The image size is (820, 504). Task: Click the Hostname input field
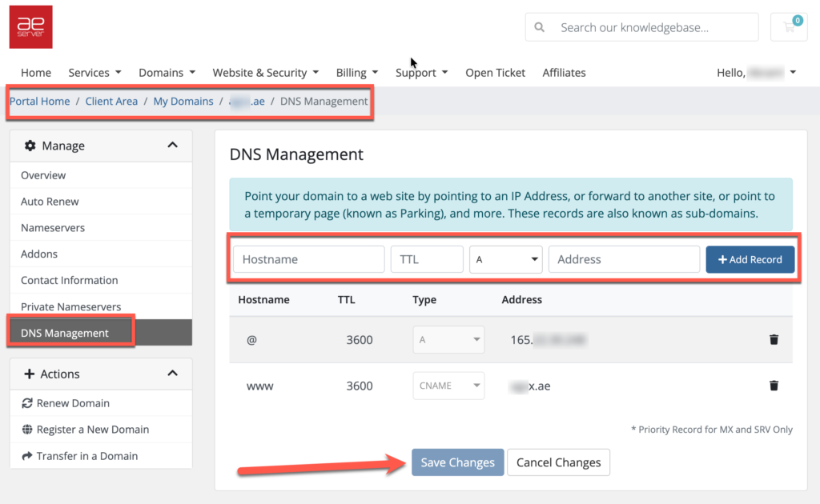[x=309, y=259]
